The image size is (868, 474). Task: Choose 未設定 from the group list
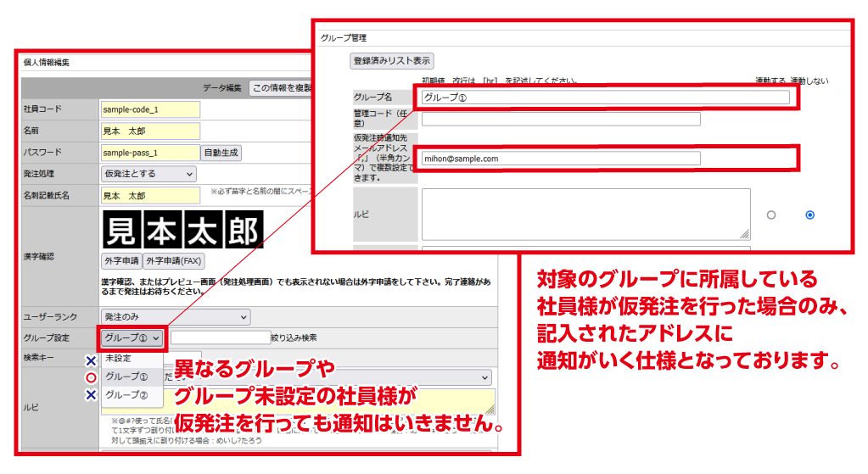coord(119,359)
